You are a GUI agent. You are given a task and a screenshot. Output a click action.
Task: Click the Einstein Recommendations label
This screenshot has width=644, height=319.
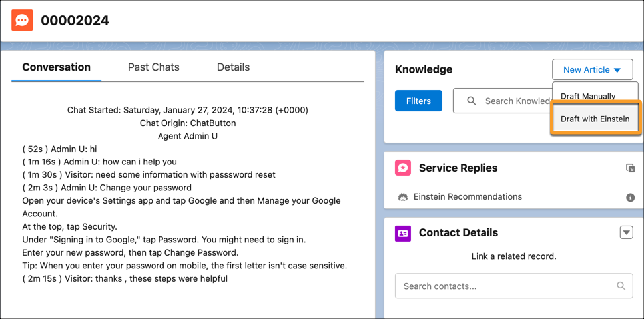tap(468, 197)
